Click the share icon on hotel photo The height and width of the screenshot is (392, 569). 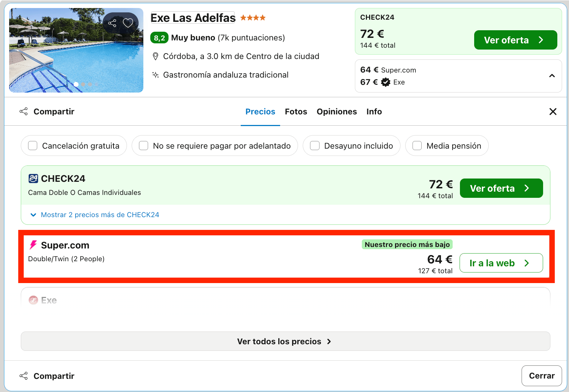(x=112, y=23)
